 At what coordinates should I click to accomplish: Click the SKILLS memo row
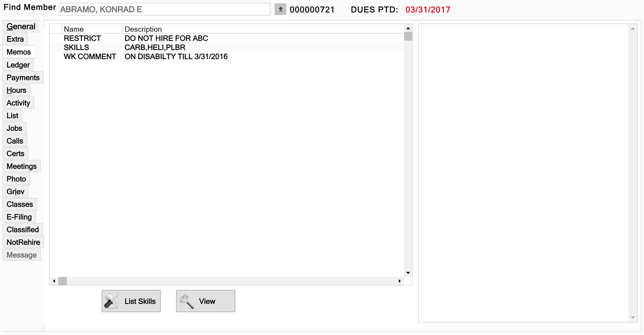tap(226, 47)
